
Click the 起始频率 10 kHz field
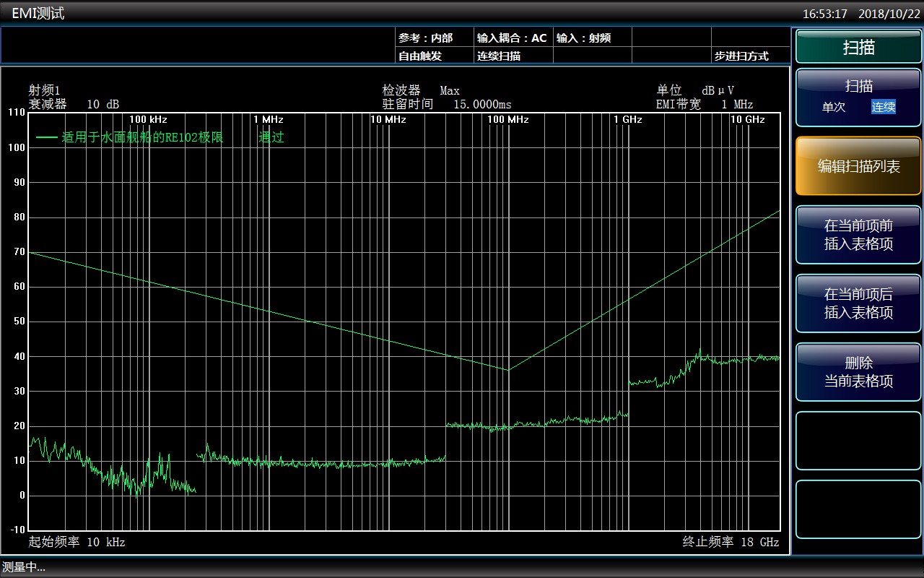pyautogui.click(x=77, y=542)
